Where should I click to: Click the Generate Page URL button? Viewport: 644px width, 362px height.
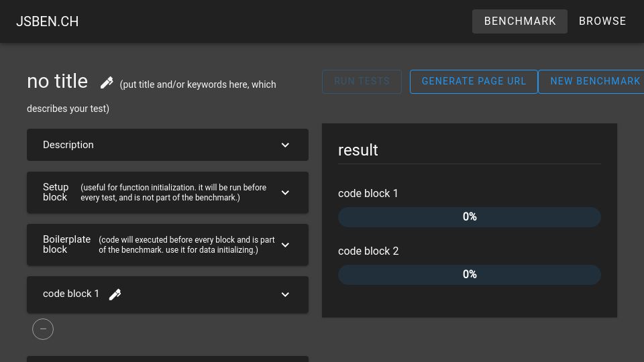point(474,81)
